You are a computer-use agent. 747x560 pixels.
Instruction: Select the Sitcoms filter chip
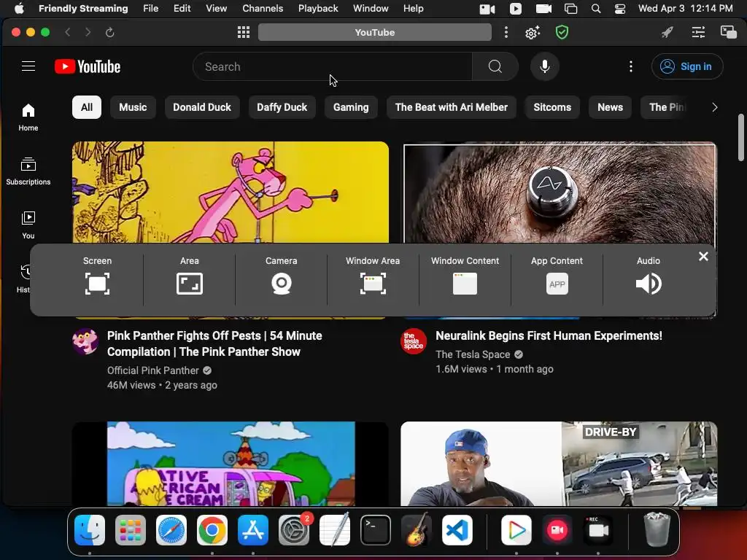click(552, 107)
